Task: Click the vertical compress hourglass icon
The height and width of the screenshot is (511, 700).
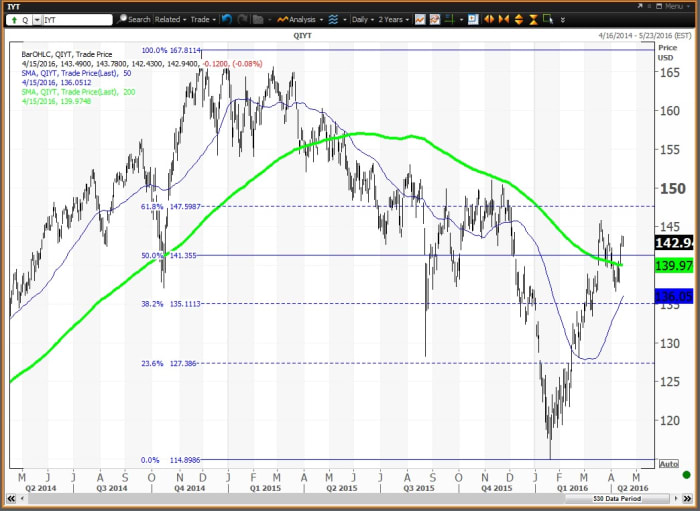Action: click(533, 20)
